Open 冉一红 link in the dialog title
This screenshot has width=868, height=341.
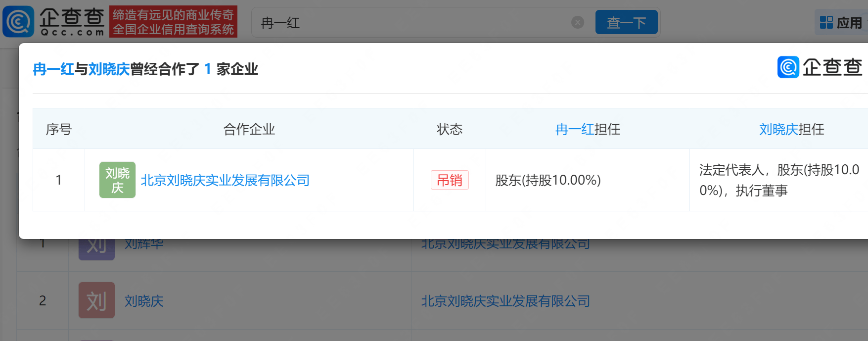tap(53, 69)
